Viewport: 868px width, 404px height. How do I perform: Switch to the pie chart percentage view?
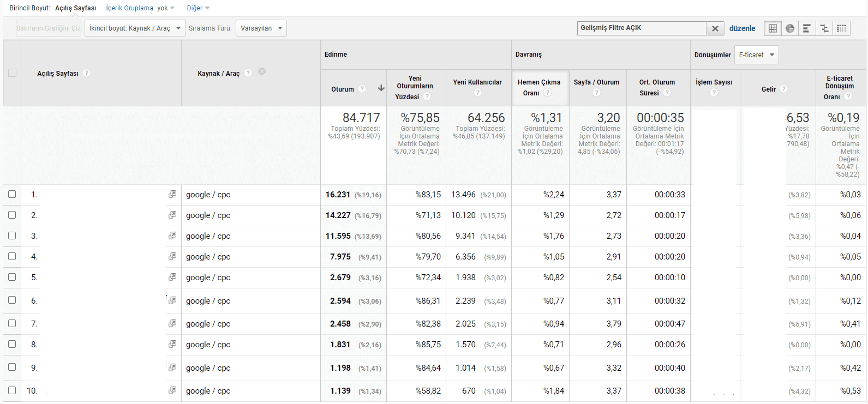tap(790, 28)
